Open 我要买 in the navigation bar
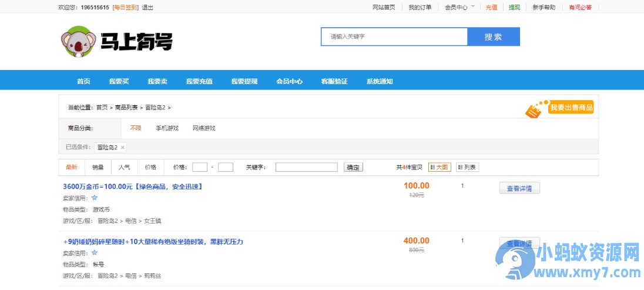The image size is (644, 290). click(x=119, y=81)
